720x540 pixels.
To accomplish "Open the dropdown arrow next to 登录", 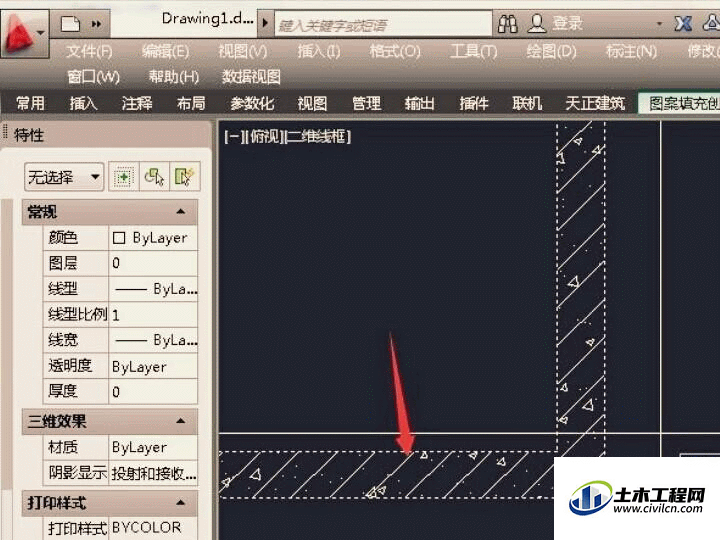I will coord(659,23).
